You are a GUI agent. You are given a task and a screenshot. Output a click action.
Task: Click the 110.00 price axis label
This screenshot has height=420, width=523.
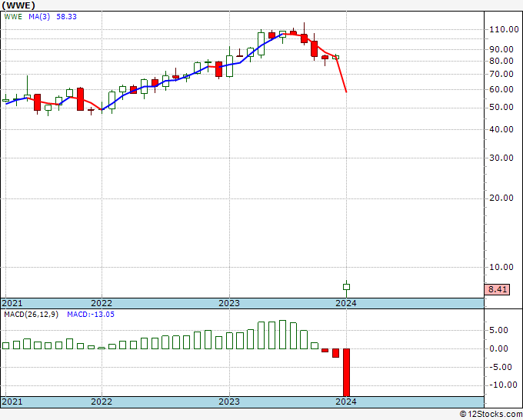click(x=504, y=29)
